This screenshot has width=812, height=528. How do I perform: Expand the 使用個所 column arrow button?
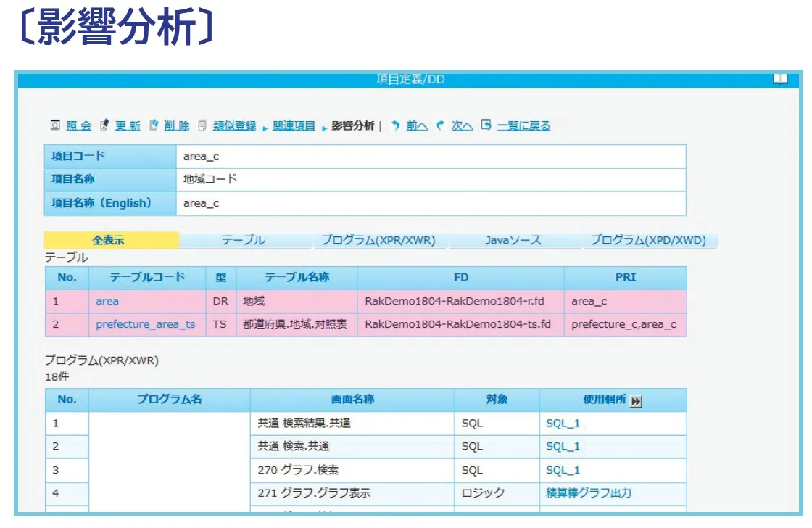click(x=636, y=402)
